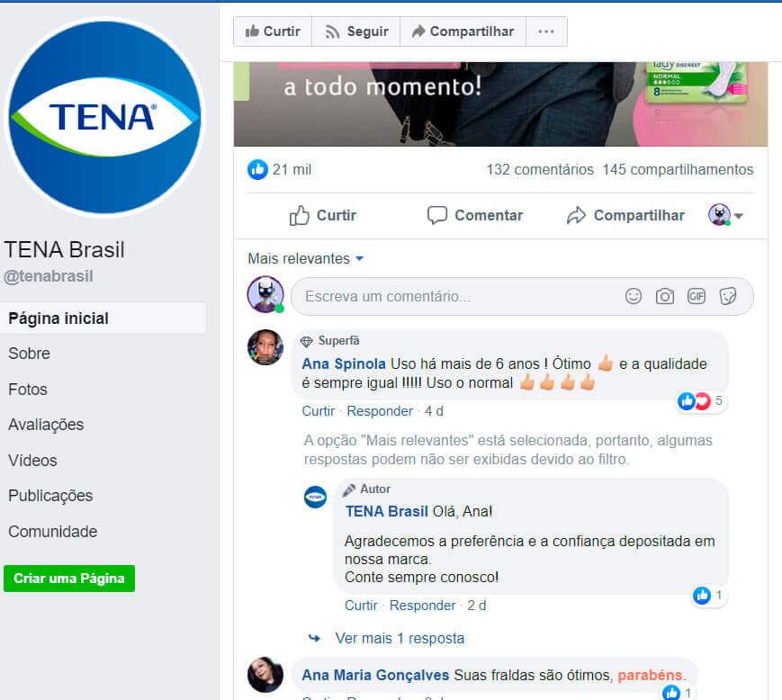This screenshot has height=700, width=782.
Task: Open the sticker picker icon
Action: tap(728, 296)
